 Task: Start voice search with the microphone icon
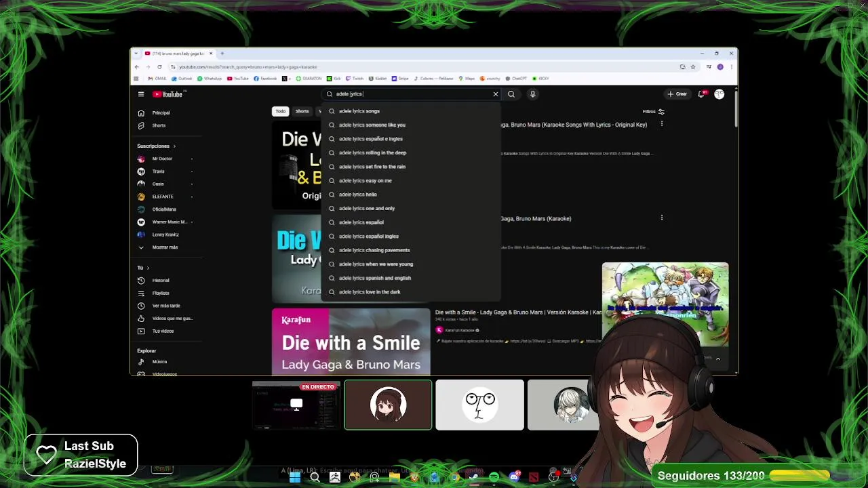533,94
